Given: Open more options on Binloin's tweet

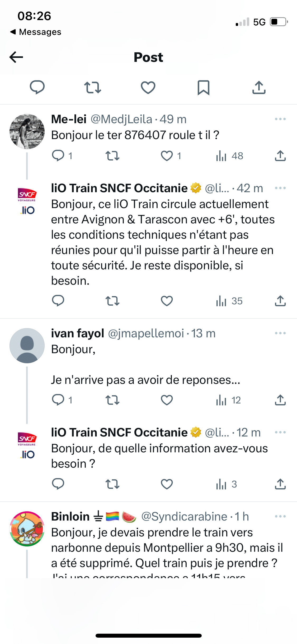Looking at the screenshot, I should (x=280, y=516).
